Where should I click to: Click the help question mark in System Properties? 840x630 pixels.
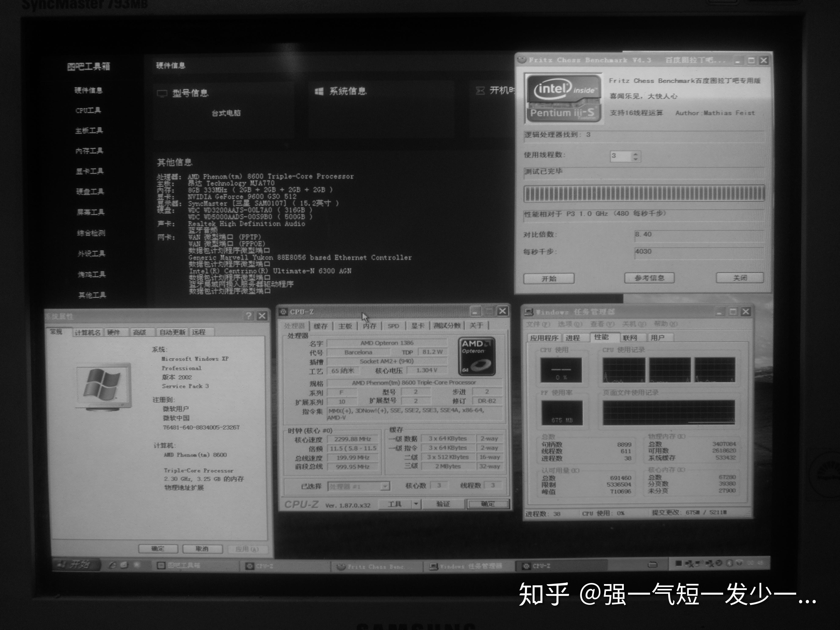click(x=249, y=316)
